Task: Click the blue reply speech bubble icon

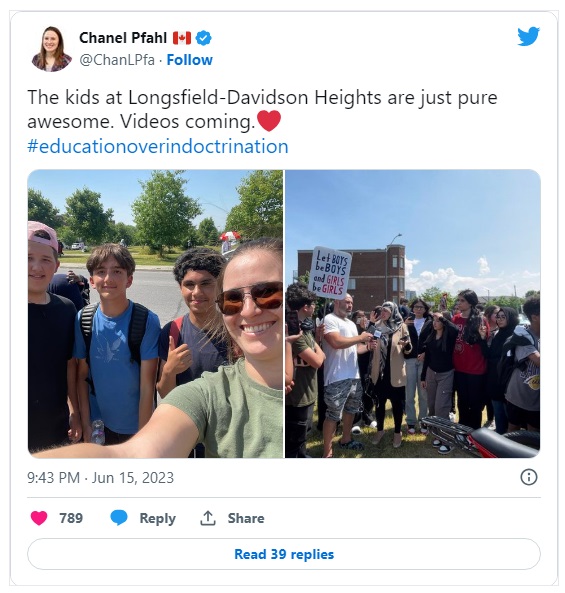Action: [x=119, y=518]
